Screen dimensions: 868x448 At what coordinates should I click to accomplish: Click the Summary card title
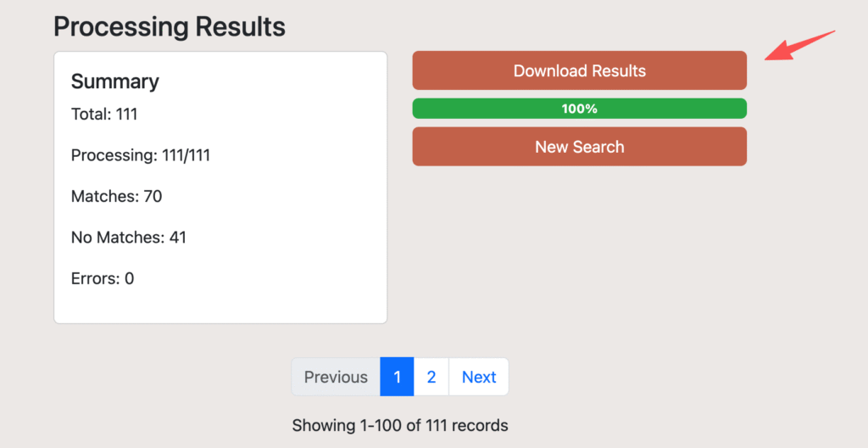click(115, 81)
